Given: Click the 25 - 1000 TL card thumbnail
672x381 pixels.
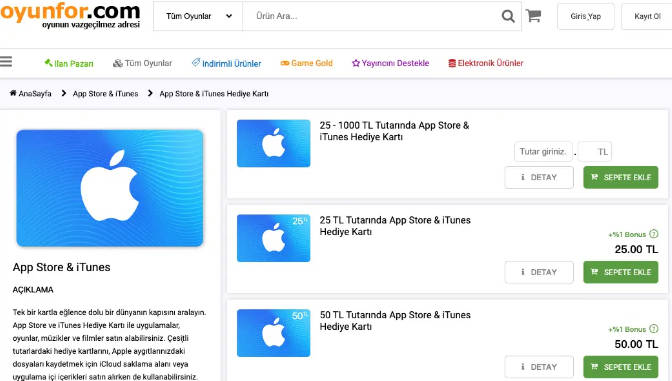Looking at the screenshot, I should pos(273,143).
